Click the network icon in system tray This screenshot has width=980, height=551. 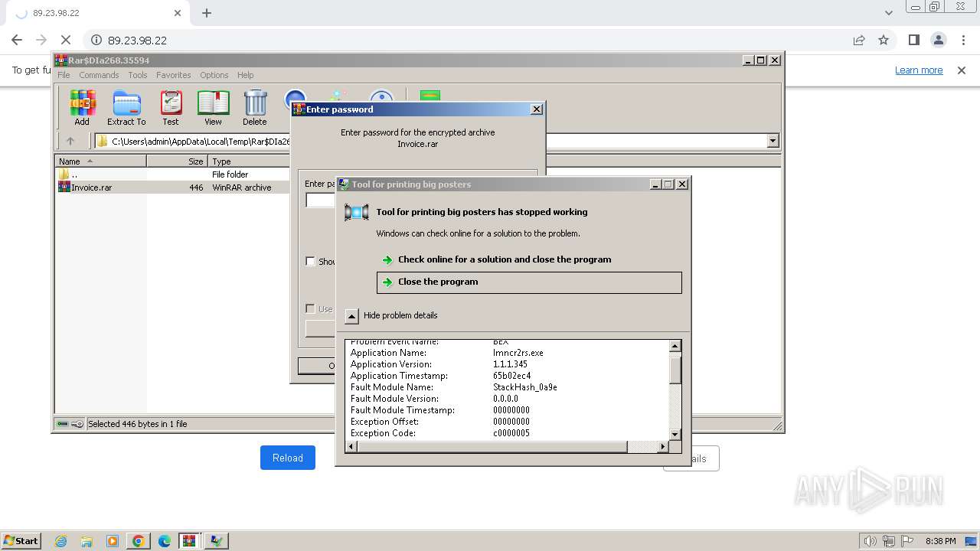tap(889, 541)
